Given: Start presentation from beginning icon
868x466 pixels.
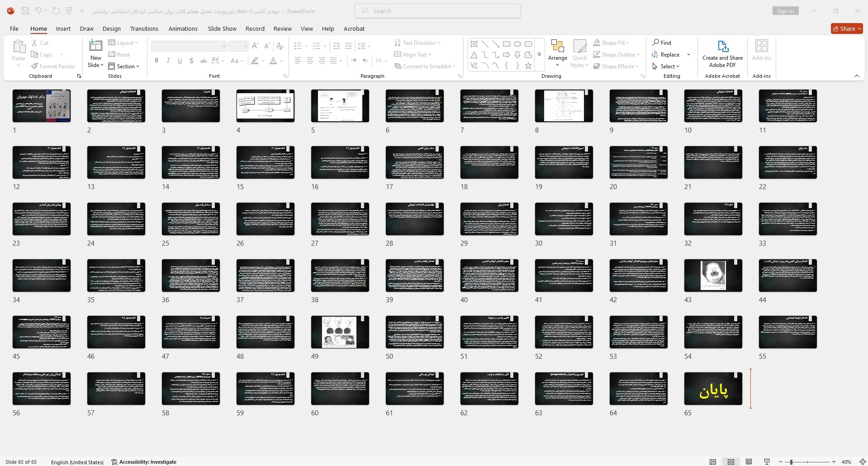Looking at the screenshot, I should [x=69, y=11].
